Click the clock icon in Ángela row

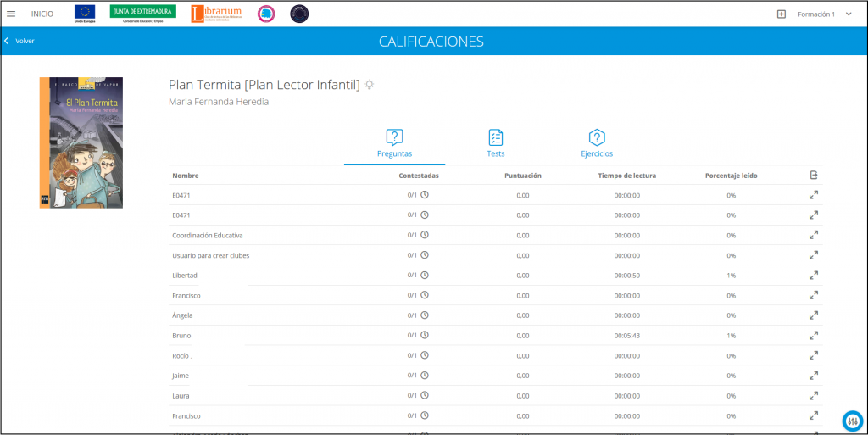click(x=425, y=315)
